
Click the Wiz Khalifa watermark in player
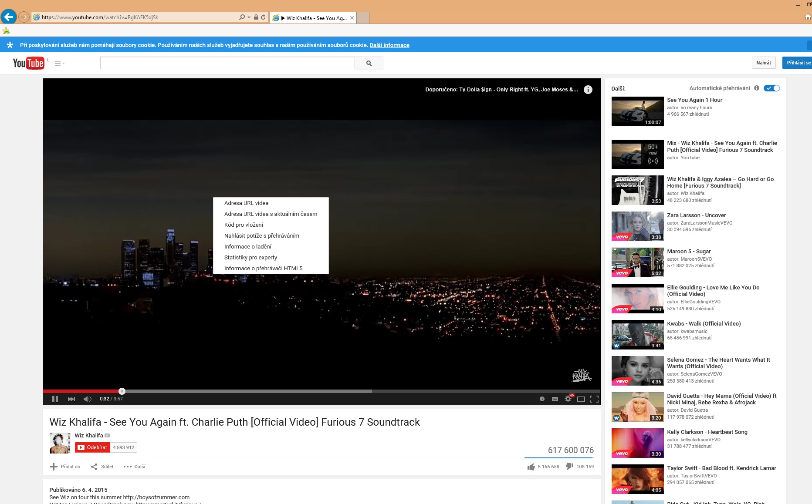tap(581, 375)
